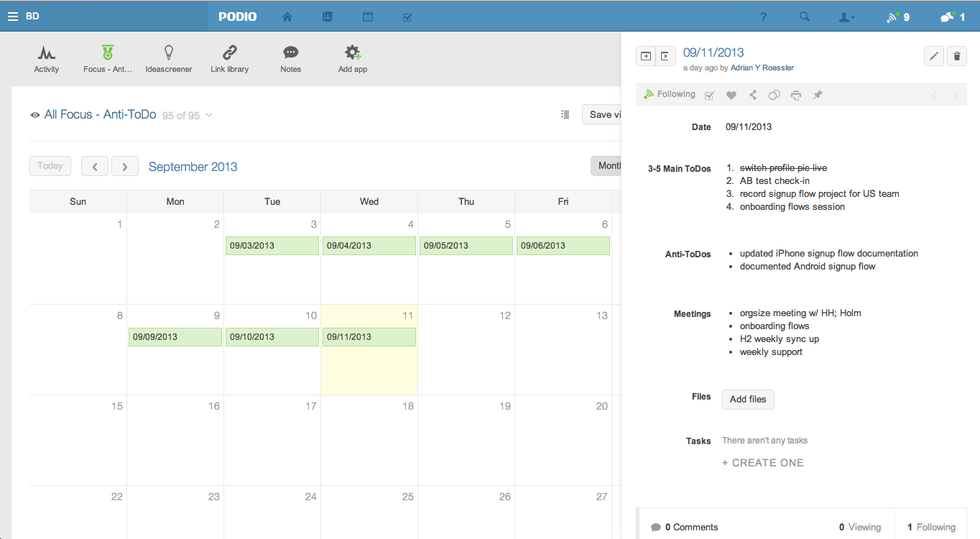This screenshot has height=539, width=980.
Task: Pin the item with the pushpin icon
Action: click(x=818, y=95)
